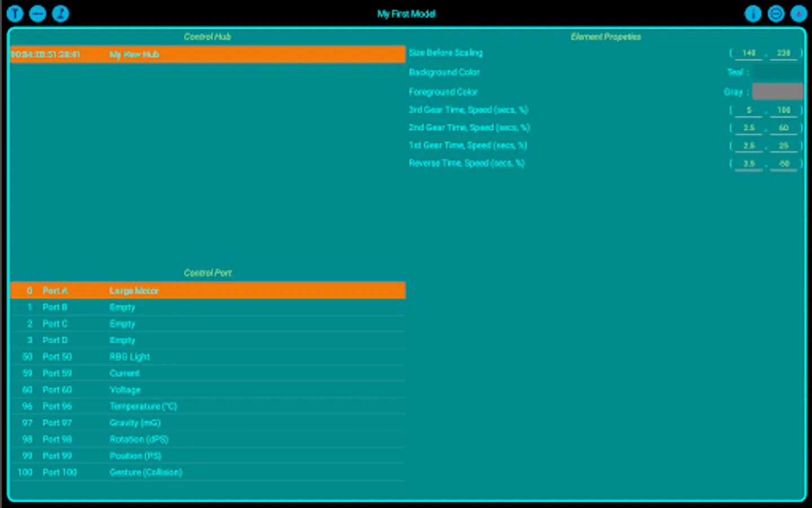Viewport: 812px width, 508px height.
Task: Edit the Reverse Time seconds field
Action: tap(749, 163)
